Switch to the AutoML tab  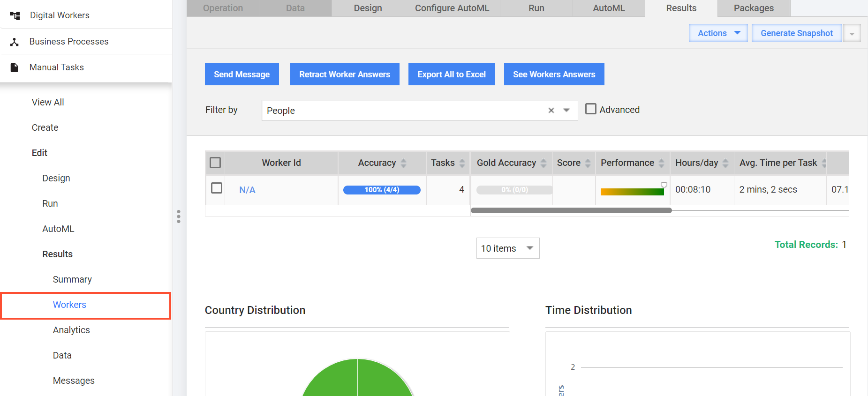click(609, 8)
